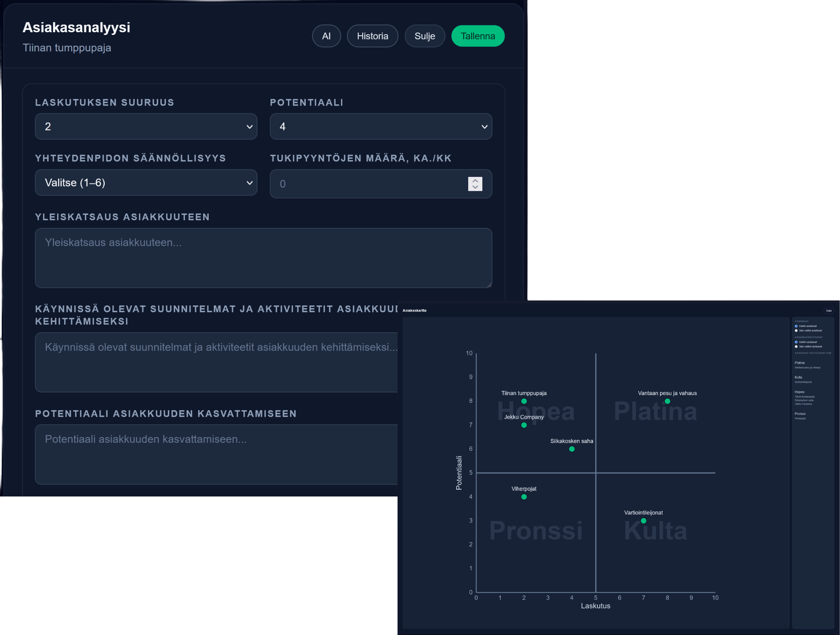Click the Viherpojat data point on chart
Screen dimensions: 840x635
point(524,497)
